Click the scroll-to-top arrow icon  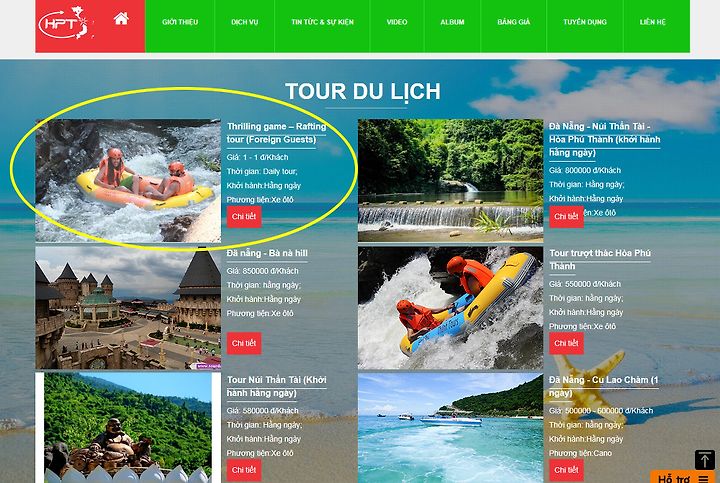[x=704, y=460]
